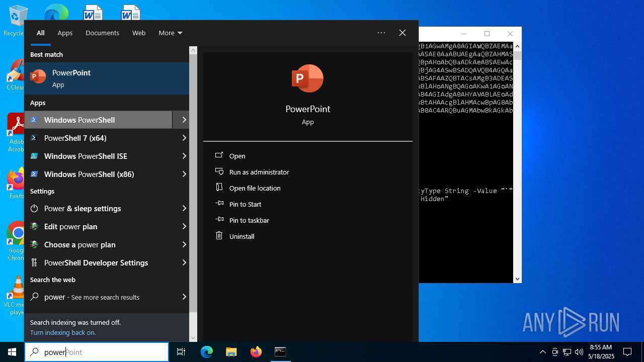Open network status in system tray

[x=567, y=352]
